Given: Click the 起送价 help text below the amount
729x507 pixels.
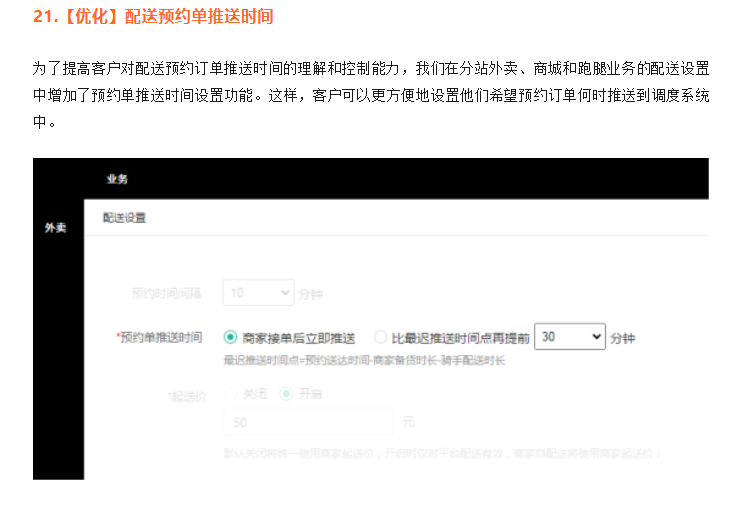Looking at the screenshot, I should point(440,453).
